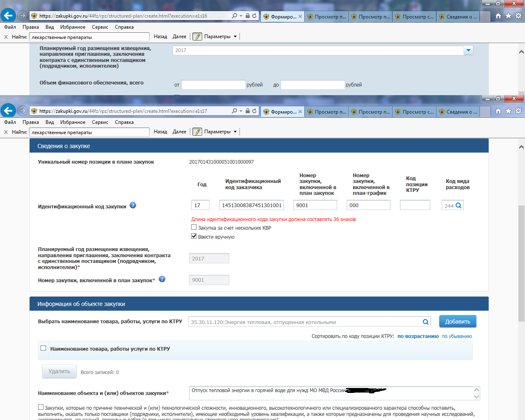Open home page icon in upper window
The width and height of the screenshot is (525, 420).
(498, 16)
